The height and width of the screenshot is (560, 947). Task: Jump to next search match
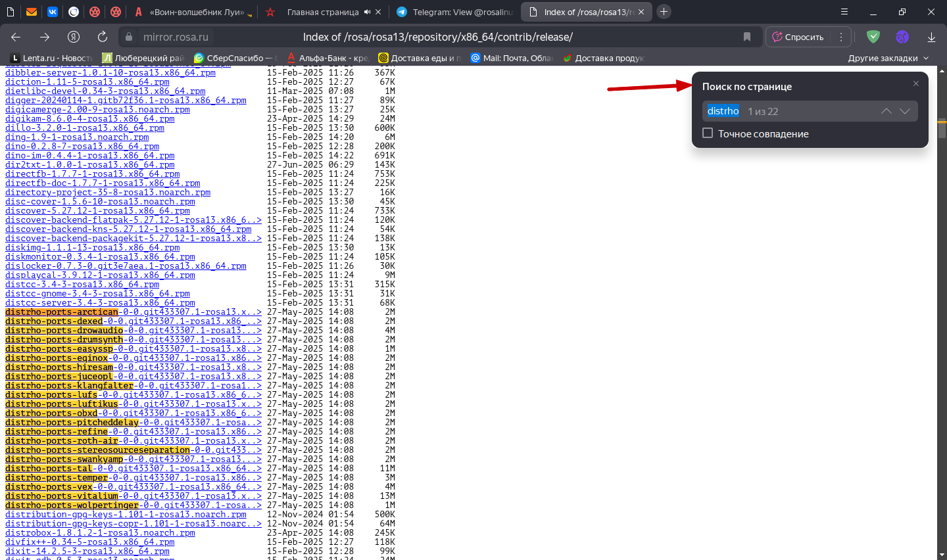tap(905, 111)
